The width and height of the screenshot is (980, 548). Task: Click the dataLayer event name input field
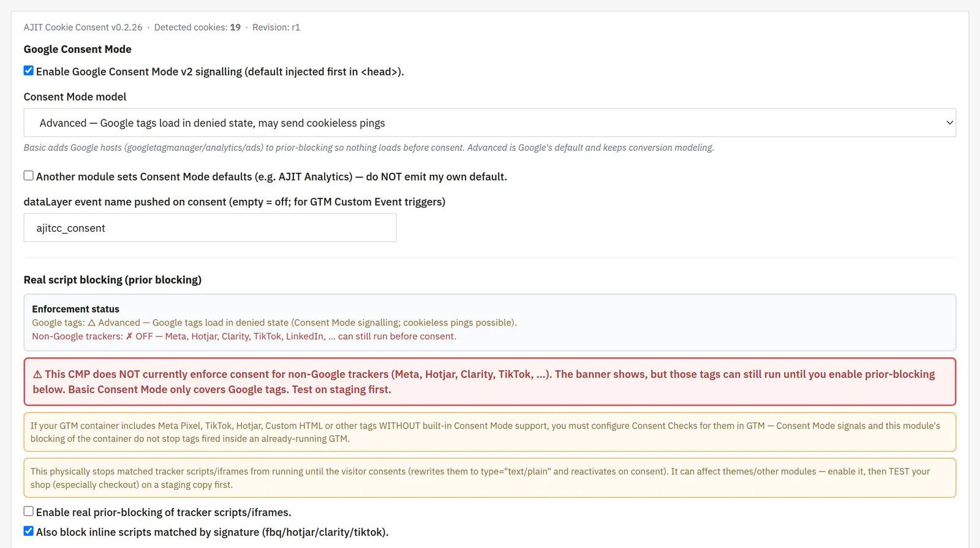point(210,227)
